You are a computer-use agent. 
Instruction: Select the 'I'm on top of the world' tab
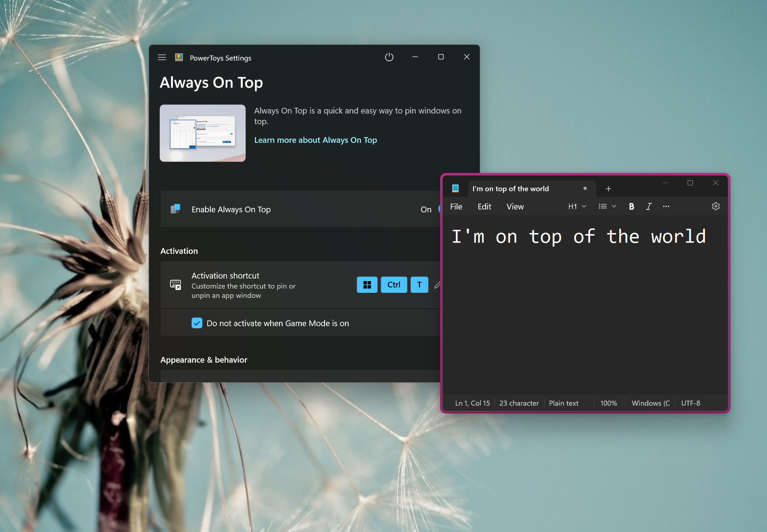pos(532,189)
